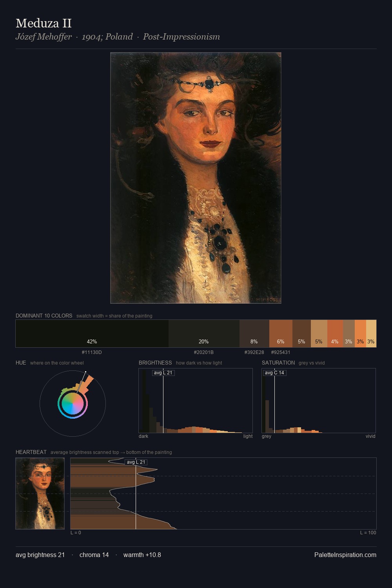Click artist name 'Józef Mehoffer'
Screen dimensions: 392x588
click(x=44, y=37)
